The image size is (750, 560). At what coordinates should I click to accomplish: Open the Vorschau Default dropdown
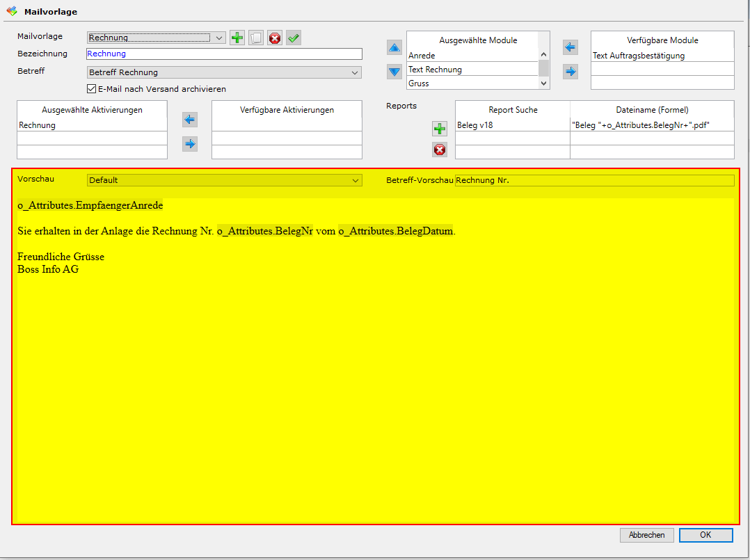356,180
